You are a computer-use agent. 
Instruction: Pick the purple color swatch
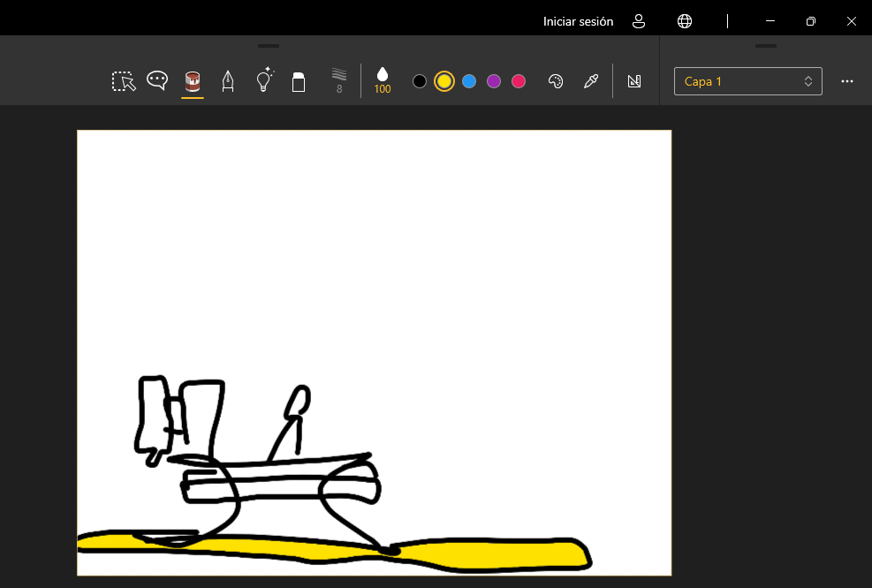click(x=493, y=82)
